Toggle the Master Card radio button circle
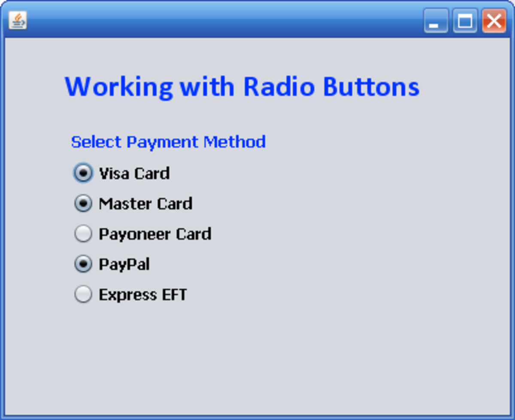Viewport: 515px width, 420px height. click(x=83, y=203)
